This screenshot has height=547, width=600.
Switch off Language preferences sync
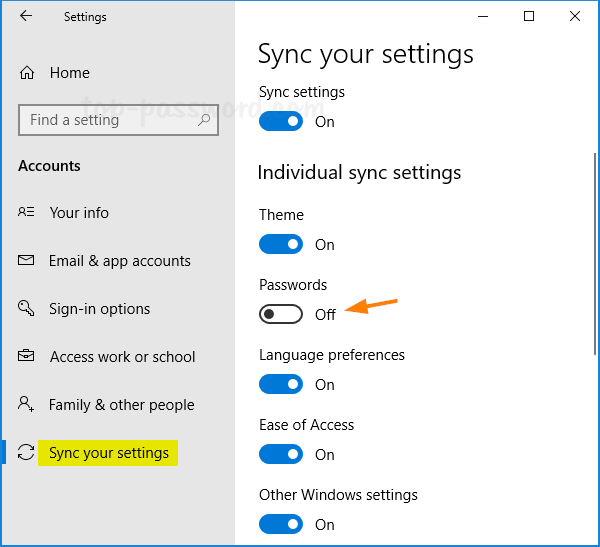281,384
